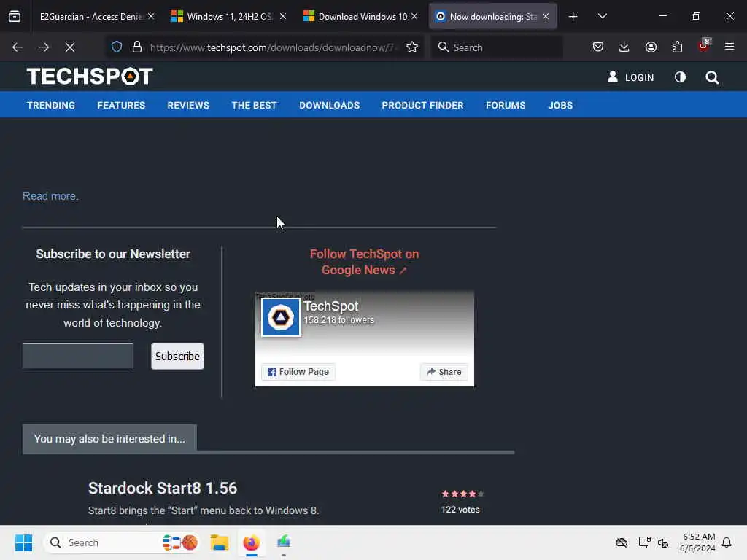Click the Read more link
The height and width of the screenshot is (560, 747).
coord(50,195)
